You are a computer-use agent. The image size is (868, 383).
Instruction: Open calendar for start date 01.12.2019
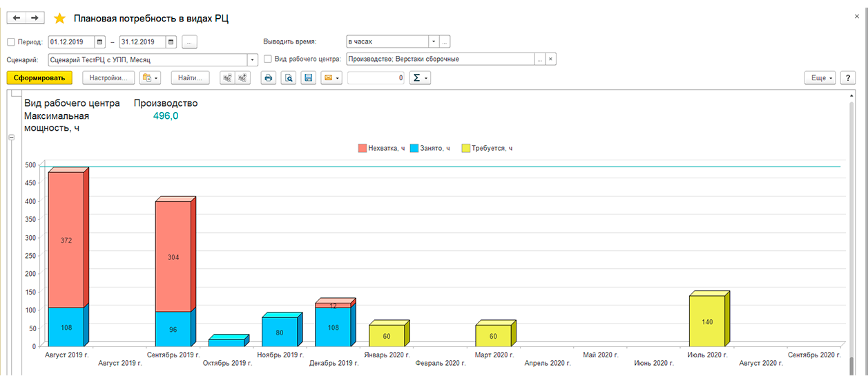(100, 41)
